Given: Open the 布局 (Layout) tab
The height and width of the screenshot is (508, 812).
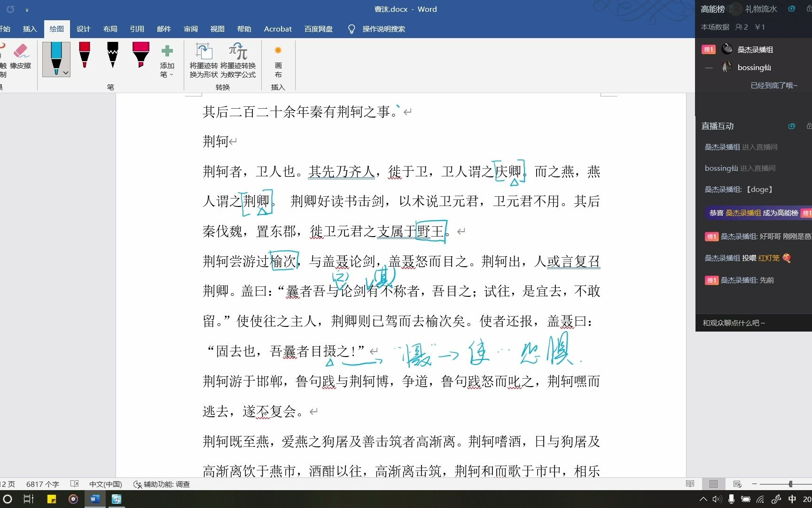Looking at the screenshot, I should [110, 29].
